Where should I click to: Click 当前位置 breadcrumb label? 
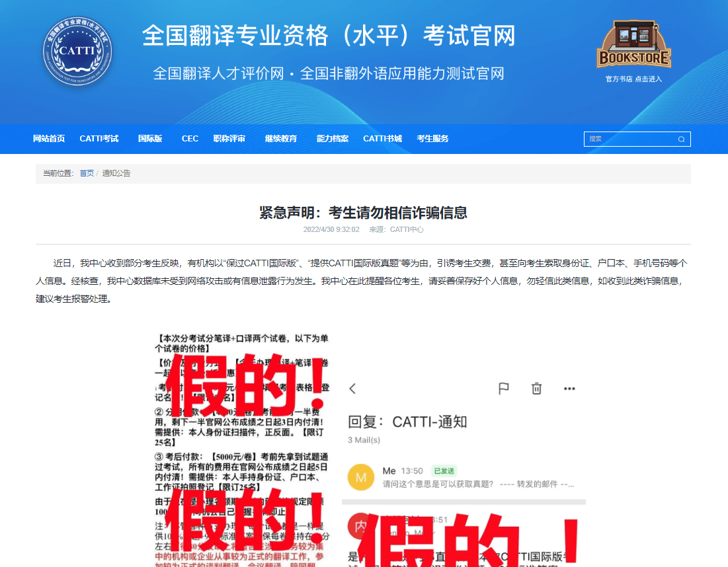pyautogui.click(x=58, y=173)
